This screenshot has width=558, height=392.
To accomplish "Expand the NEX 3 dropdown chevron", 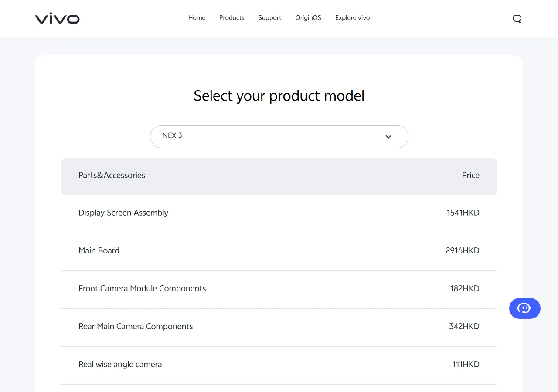I will pos(388,137).
